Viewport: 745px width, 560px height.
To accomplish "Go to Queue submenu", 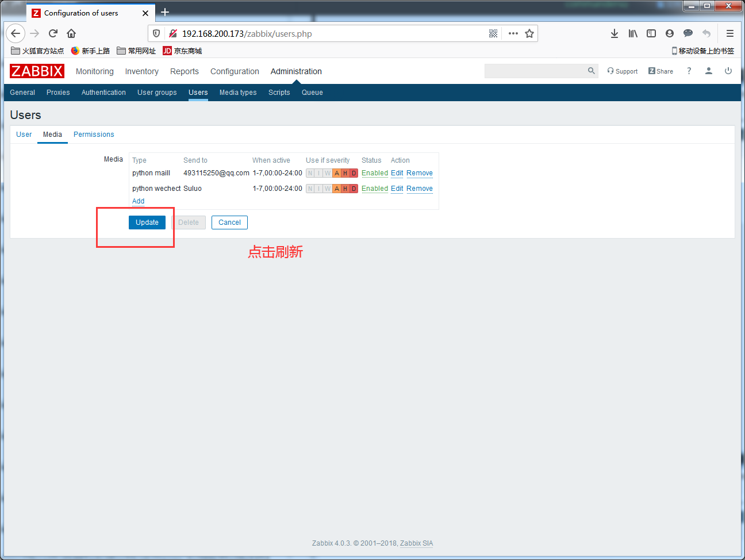I will [312, 93].
